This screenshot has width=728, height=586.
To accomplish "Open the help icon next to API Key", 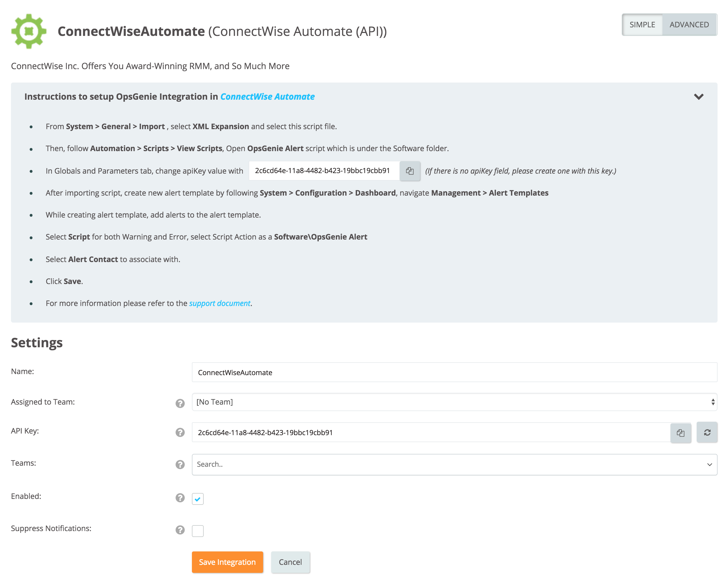I will pyautogui.click(x=180, y=432).
